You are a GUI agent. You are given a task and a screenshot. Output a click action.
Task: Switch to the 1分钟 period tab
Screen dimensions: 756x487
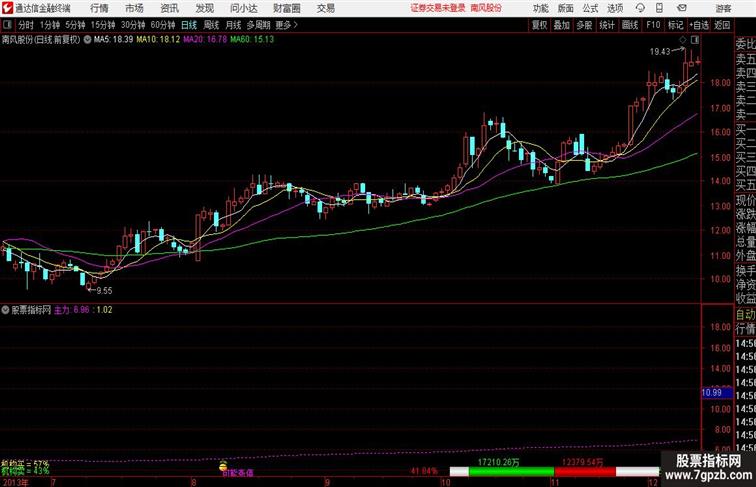(x=50, y=25)
